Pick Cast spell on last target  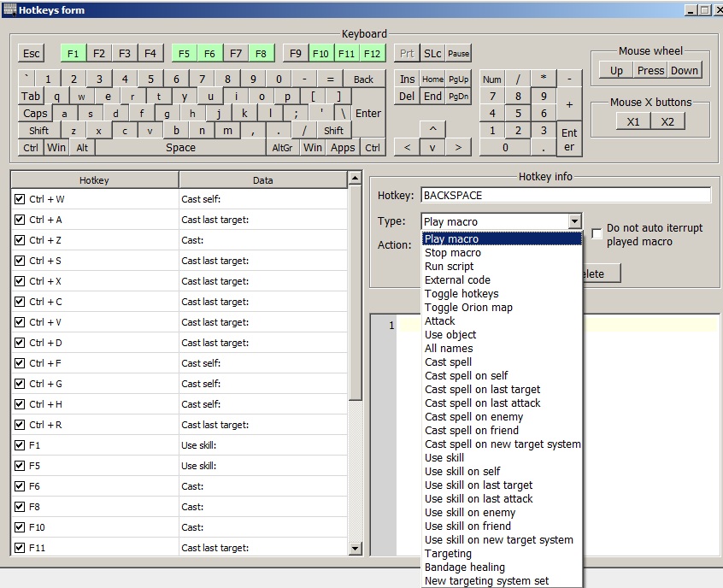pyautogui.click(x=502, y=389)
